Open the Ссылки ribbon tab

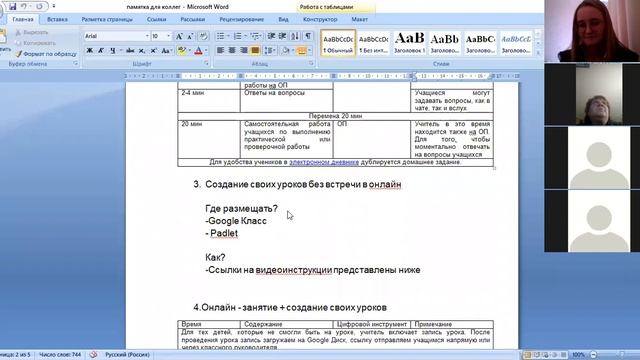tap(156, 19)
